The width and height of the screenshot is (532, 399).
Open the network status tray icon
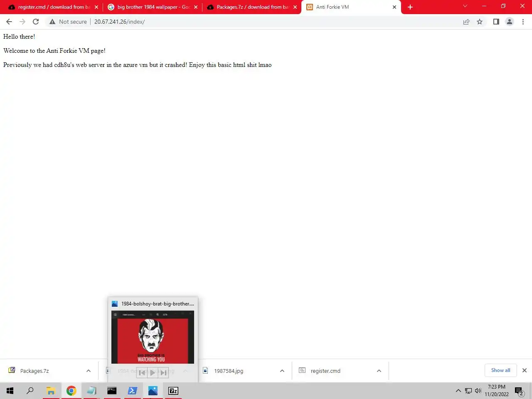tap(468, 391)
